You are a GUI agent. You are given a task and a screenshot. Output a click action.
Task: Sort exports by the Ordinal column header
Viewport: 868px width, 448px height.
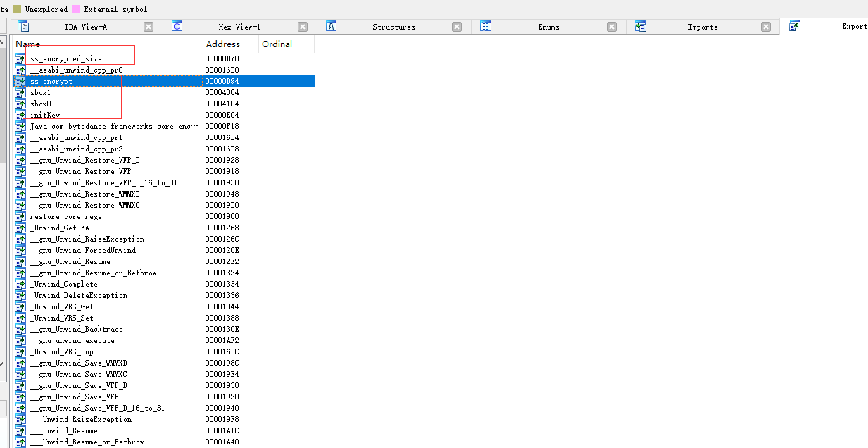[x=287, y=44]
